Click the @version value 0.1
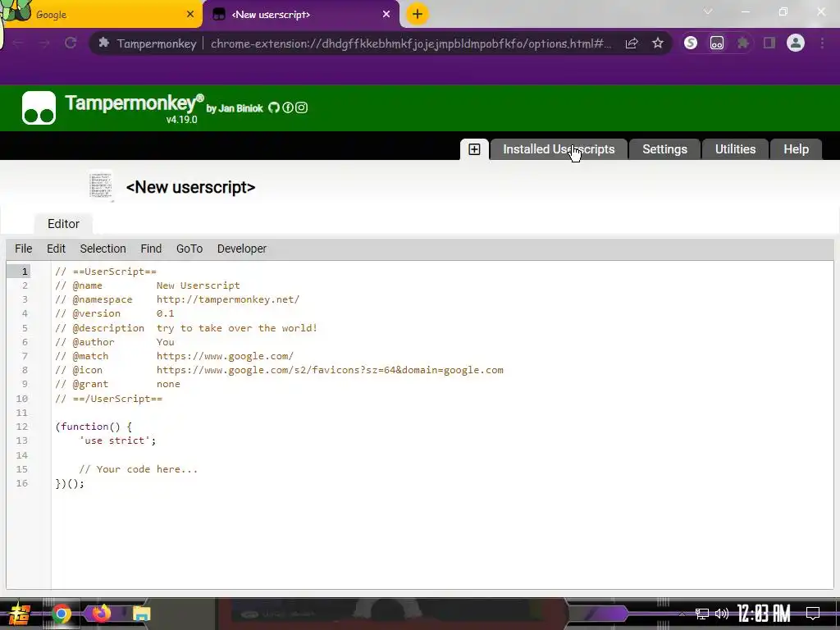Screen dimensions: 840x630 coord(165,313)
